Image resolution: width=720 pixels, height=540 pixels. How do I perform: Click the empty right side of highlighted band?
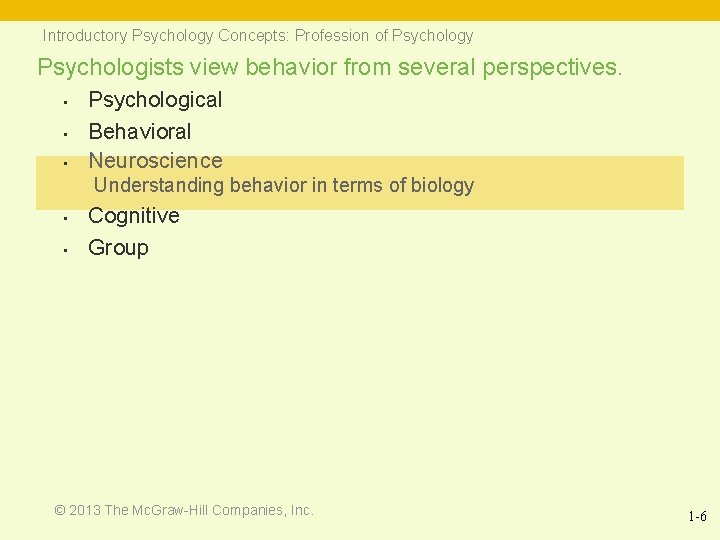(590, 184)
